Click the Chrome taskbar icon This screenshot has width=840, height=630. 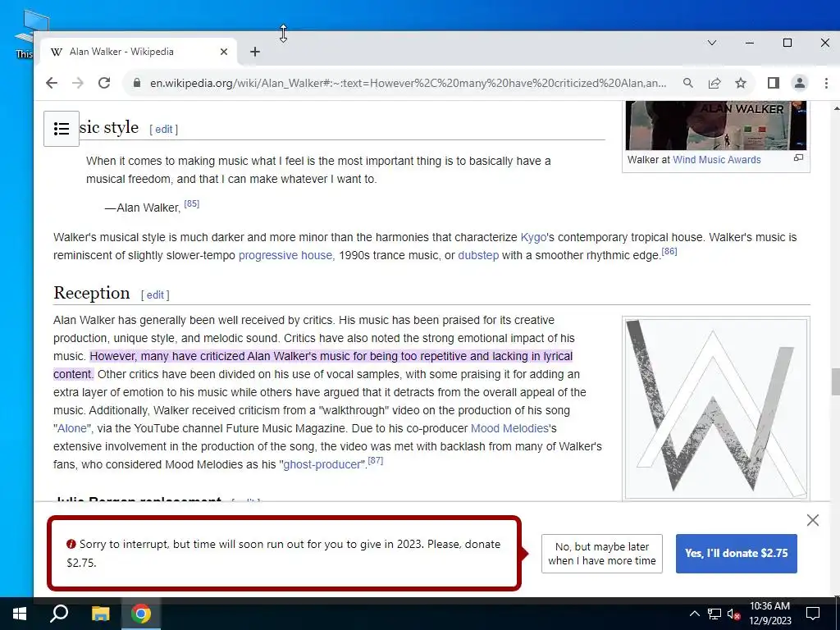pyautogui.click(x=141, y=614)
